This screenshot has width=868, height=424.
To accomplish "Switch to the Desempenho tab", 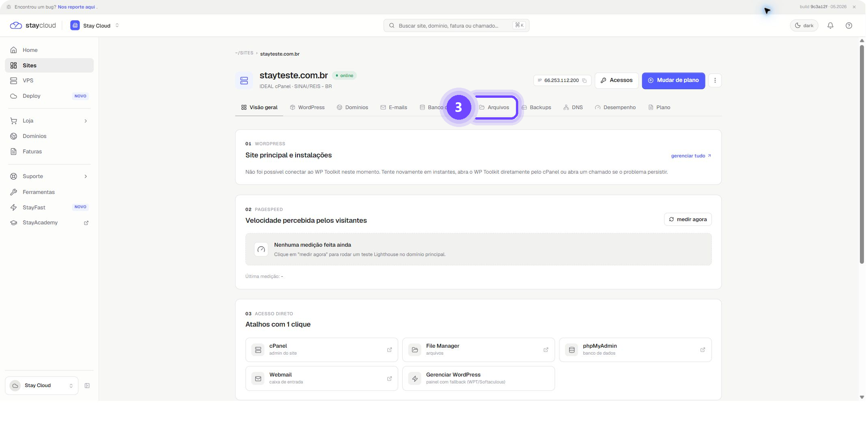I will click(615, 108).
